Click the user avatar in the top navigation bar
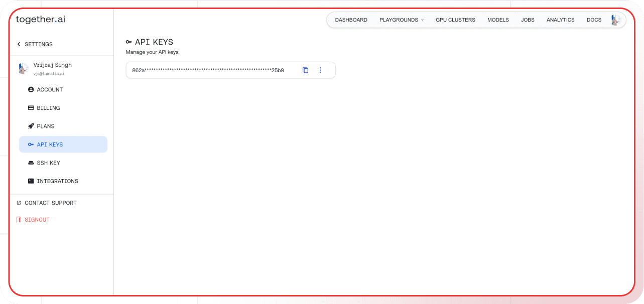This screenshot has width=644, height=304. [x=616, y=20]
